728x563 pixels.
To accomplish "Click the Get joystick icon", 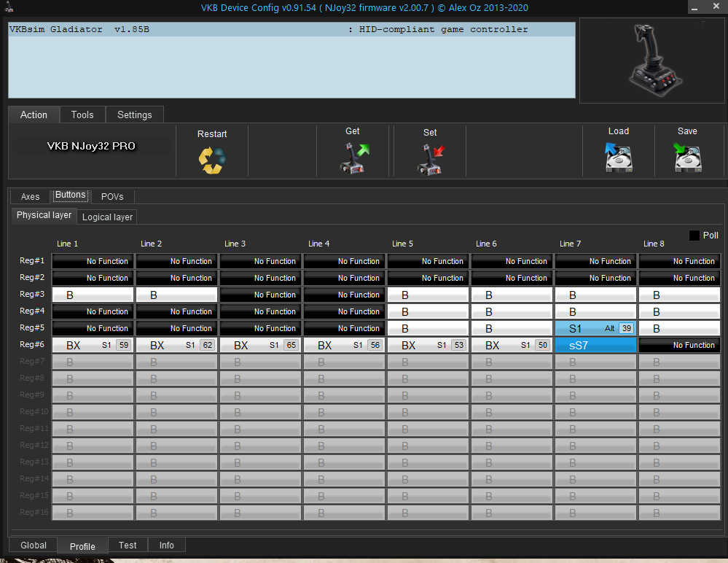I will coord(355,158).
